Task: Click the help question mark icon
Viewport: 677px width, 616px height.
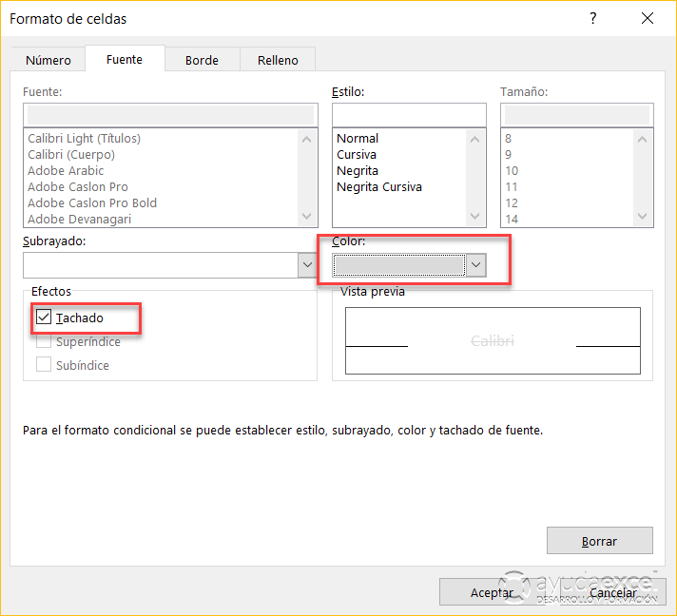Action: (593, 19)
